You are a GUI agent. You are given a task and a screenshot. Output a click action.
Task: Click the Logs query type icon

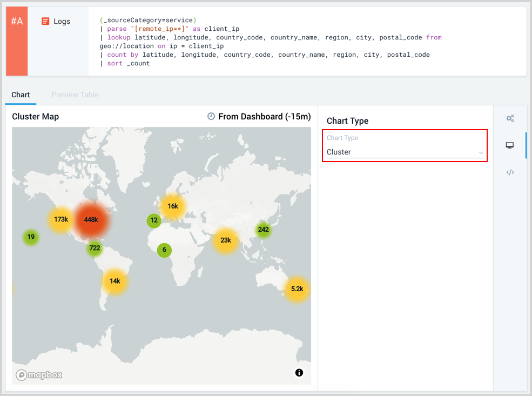pyautogui.click(x=46, y=22)
